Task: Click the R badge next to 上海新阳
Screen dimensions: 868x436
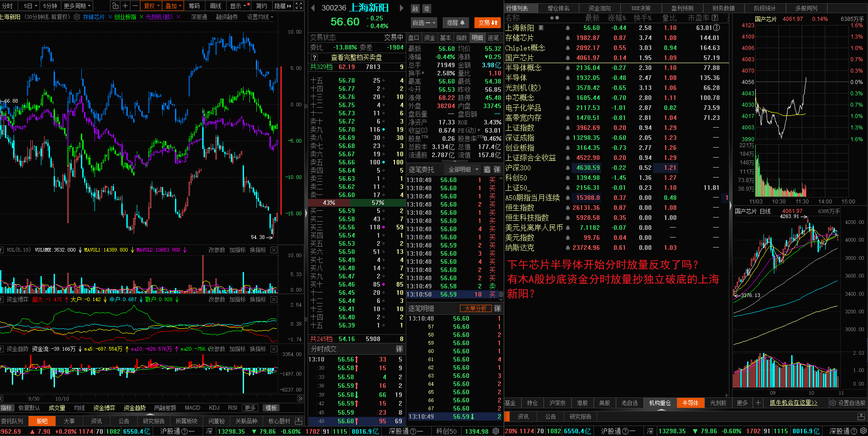Action: click(541, 28)
